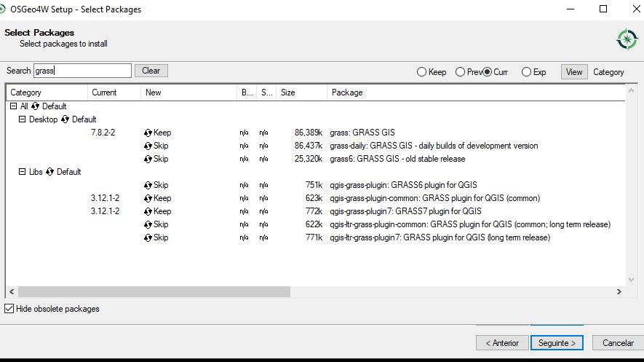The width and height of the screenshot is (644, 362).
Task: Click the Size column header
Action: [302, 93]
